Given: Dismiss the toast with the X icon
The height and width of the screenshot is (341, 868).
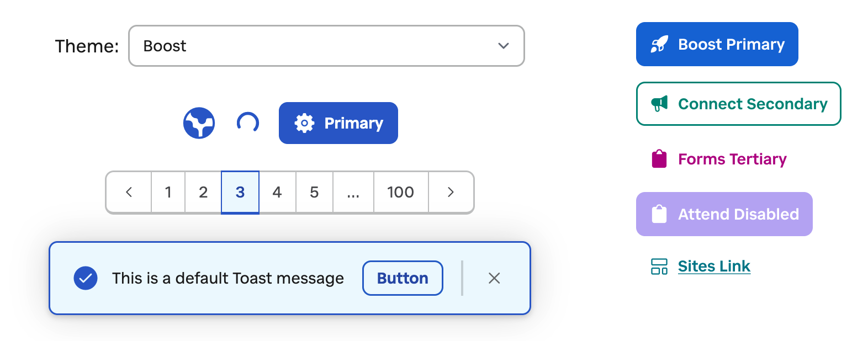Looking at the screenshot, I should [494, 278].
